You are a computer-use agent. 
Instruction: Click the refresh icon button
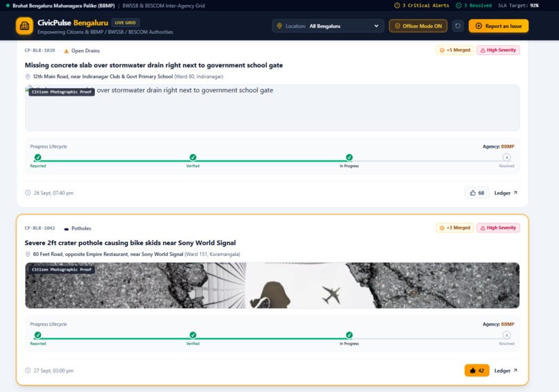[458, 26]
